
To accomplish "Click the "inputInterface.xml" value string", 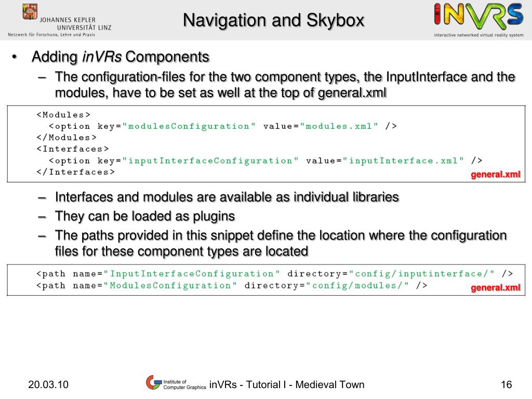I will [403, 161].
